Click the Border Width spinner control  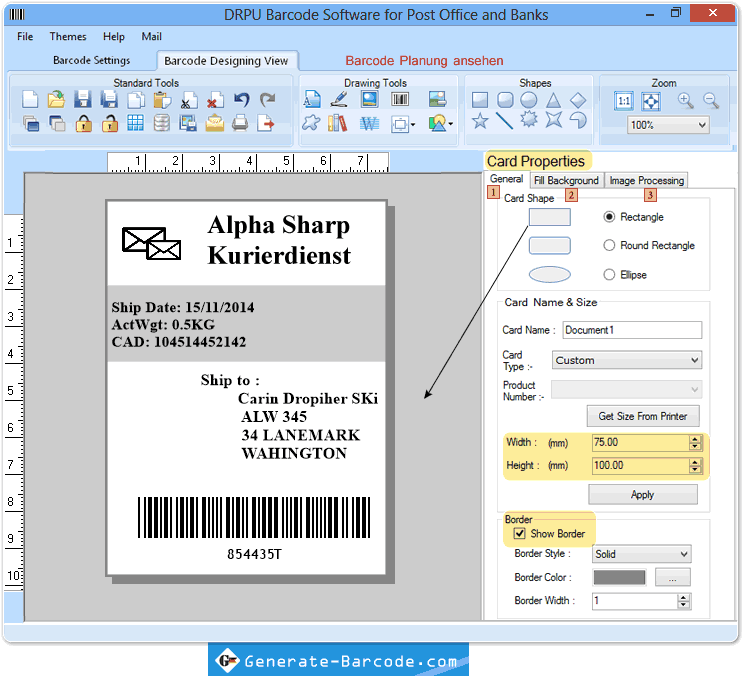[x=683, y=601]
